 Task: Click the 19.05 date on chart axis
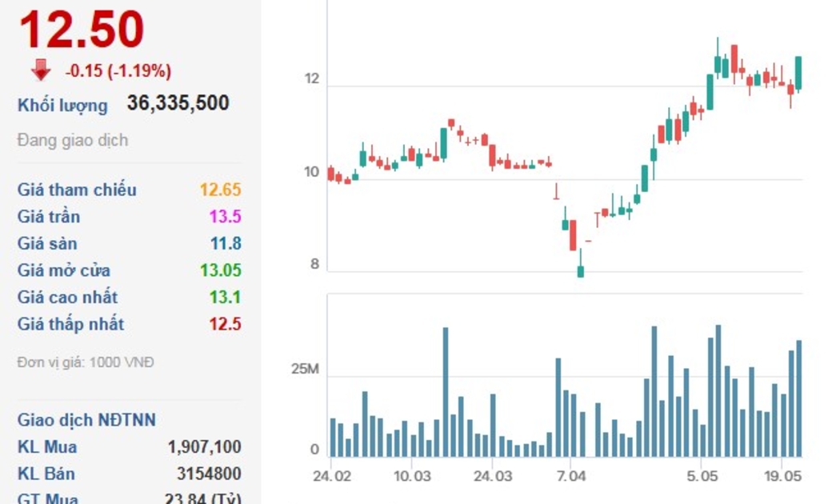point(783,476)
